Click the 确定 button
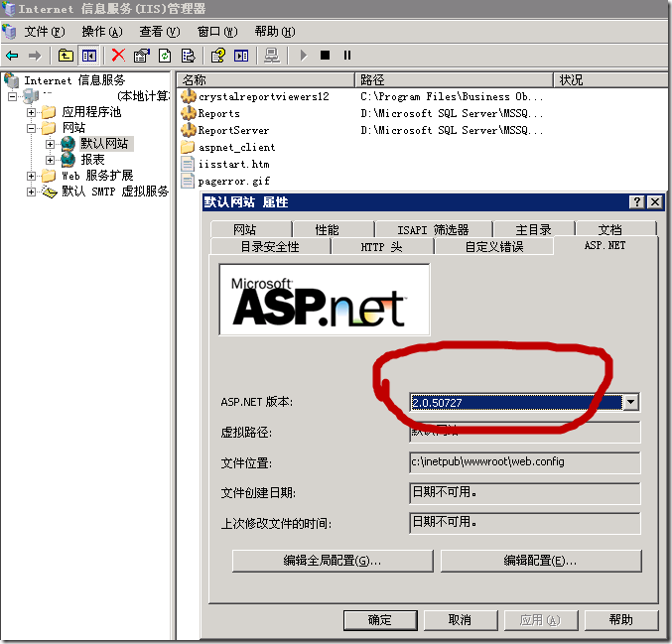 point(380,620)
